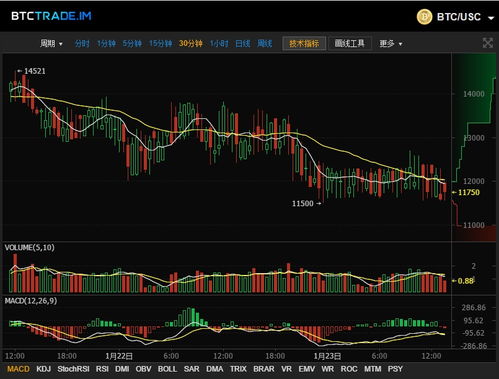The height and width of the screenshot is (379, 499).
Task: Switch to the 日线 daily chart
Action: [243, 43]
